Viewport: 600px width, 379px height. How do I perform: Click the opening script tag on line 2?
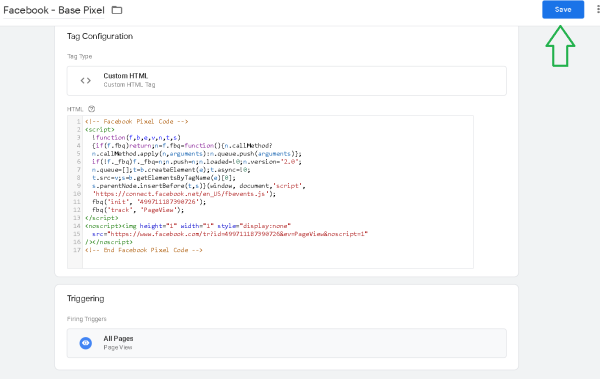(99, 129)
